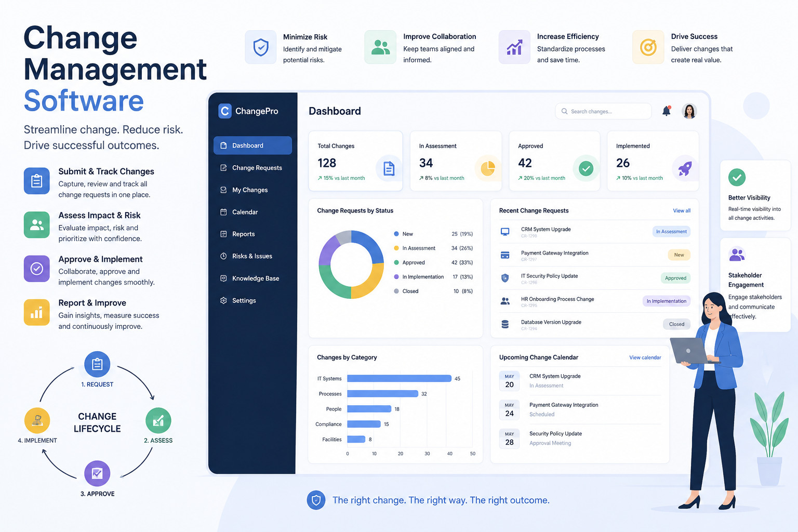Click the shield icon beside IT Security Policy Update
The height and width of the screenshot is (532, 798).
click(x=505, y=278)
